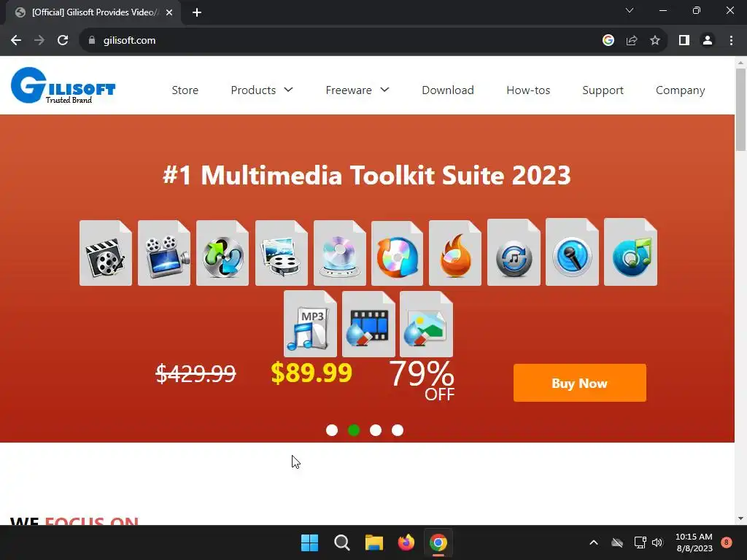Select the green active carousel dot
Screen dimensions: 747x560
(354, 430)
